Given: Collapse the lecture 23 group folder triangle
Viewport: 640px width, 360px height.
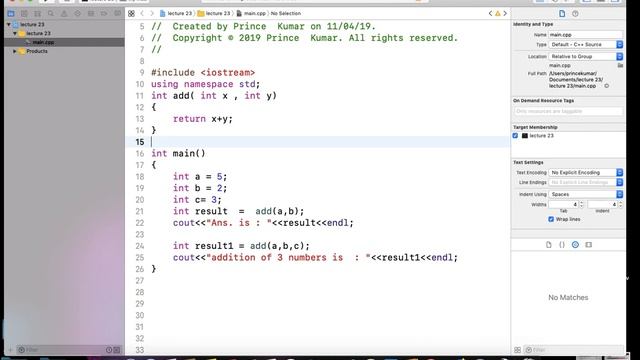Looking at the screenshot, I should pos(15,33).
